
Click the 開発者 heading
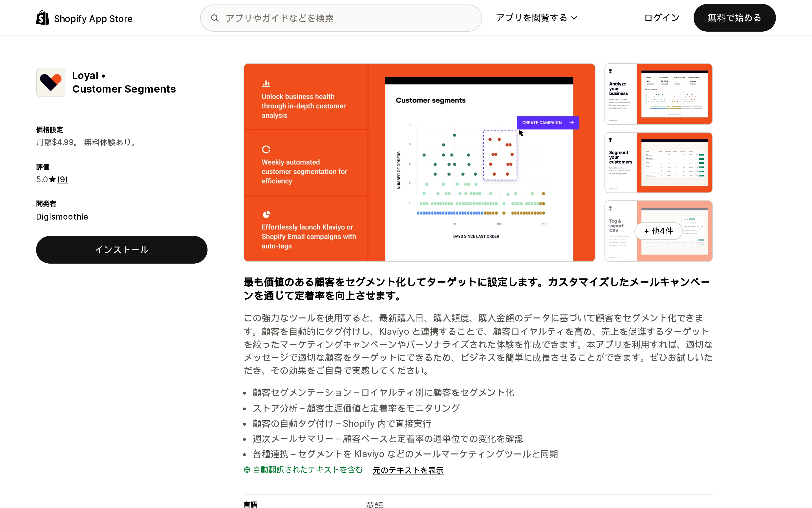tap(46, 203)
